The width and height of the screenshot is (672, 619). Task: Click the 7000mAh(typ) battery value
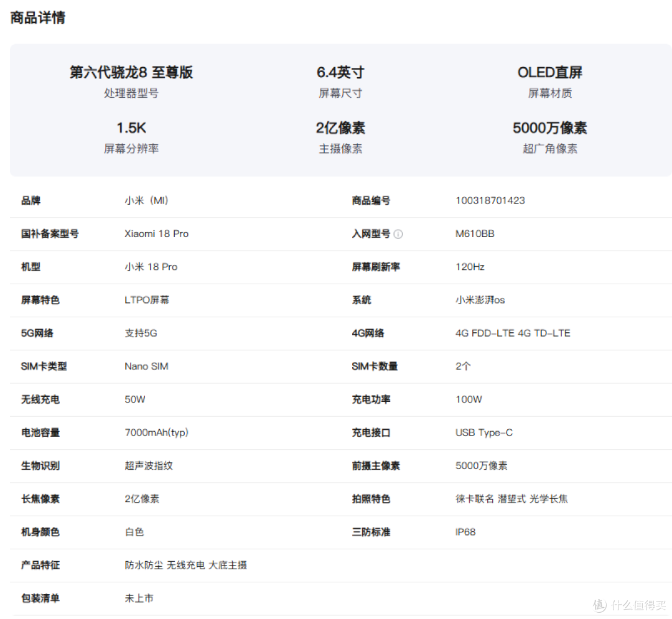point(156,432)
